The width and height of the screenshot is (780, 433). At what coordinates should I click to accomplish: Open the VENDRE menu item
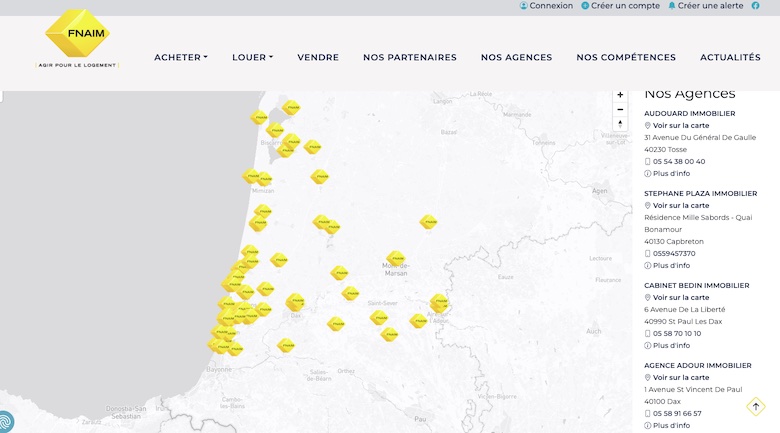click(318, 58)
